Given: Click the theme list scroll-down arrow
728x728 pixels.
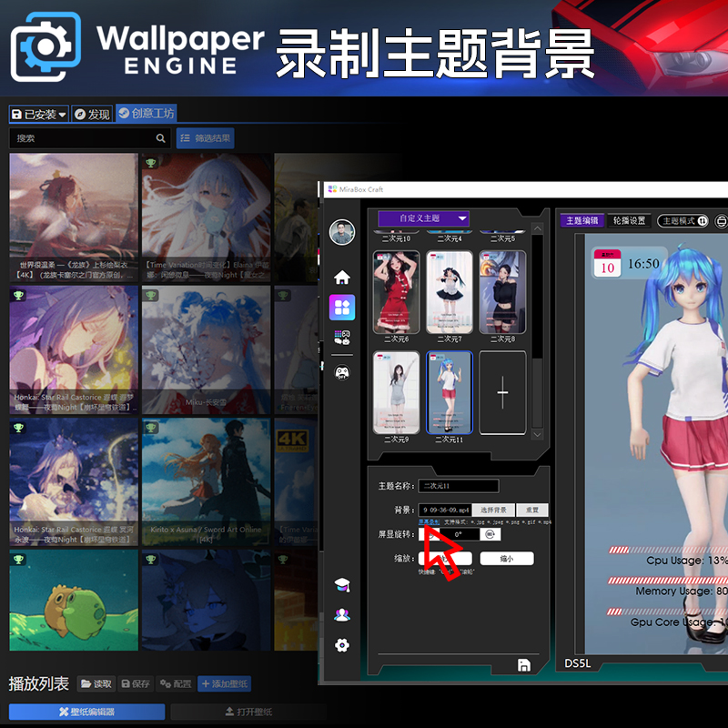Looking at the screenshot, I should click(x=537, y=435).
